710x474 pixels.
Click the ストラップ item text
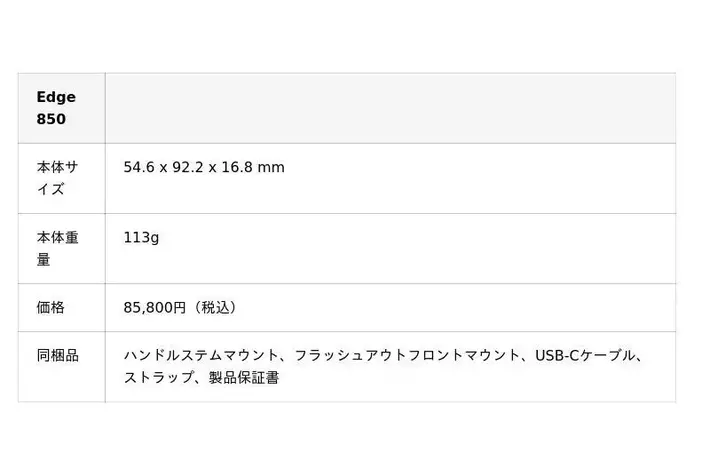158,379
